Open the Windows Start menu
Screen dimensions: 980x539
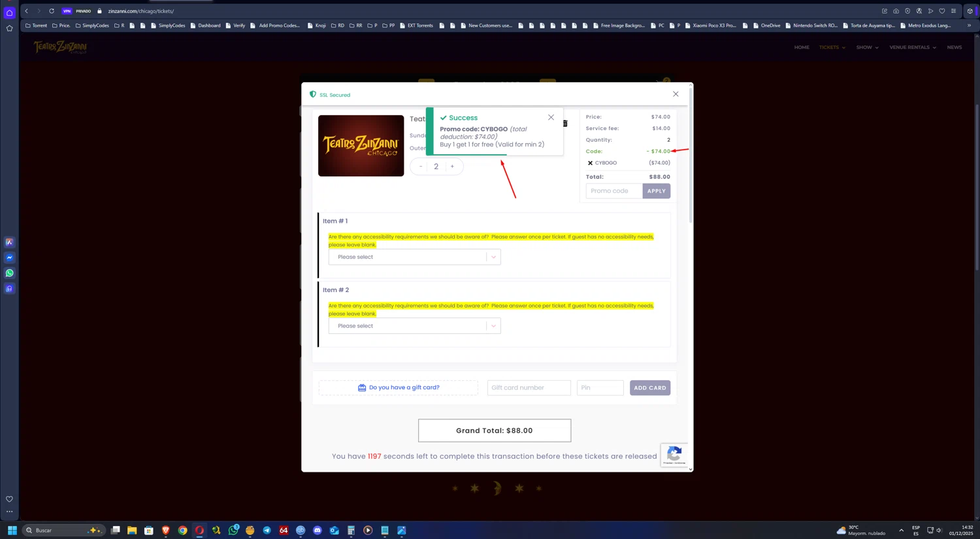tap(12, 531)
